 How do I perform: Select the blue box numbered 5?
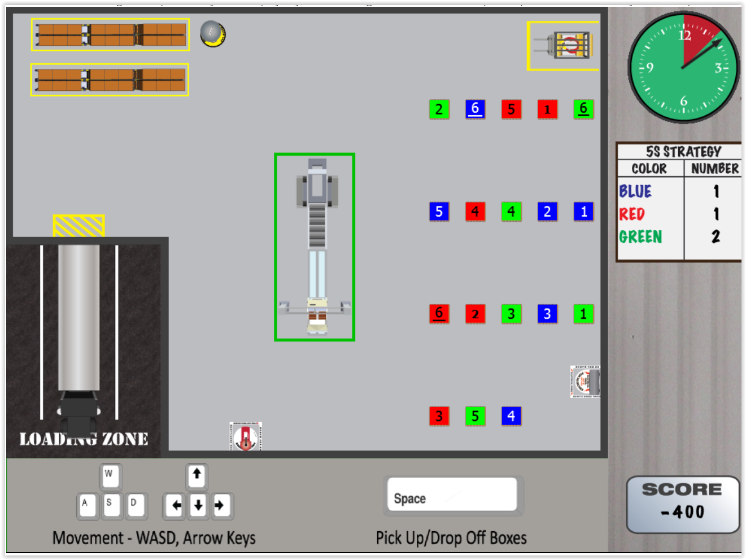click(439, 212)
